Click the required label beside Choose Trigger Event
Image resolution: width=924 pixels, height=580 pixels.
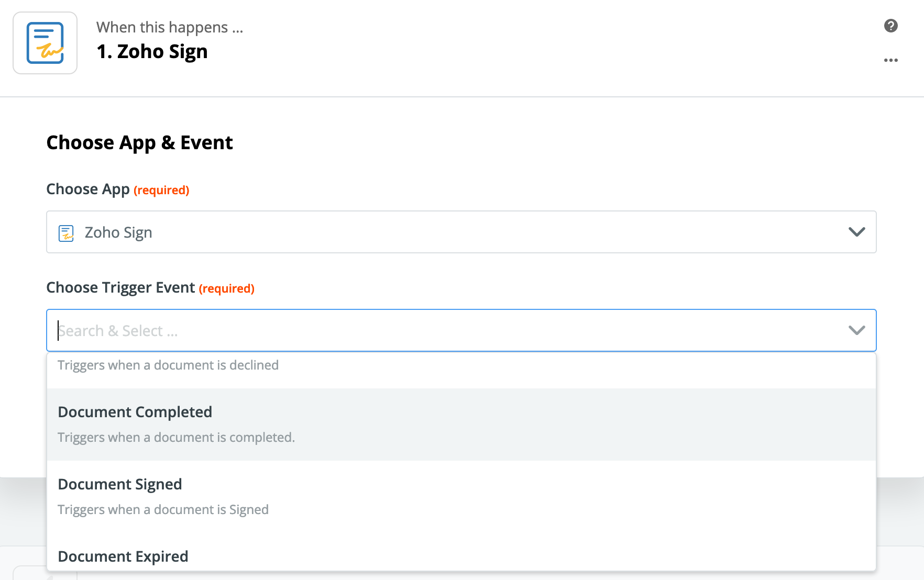(x=227, y=288)
